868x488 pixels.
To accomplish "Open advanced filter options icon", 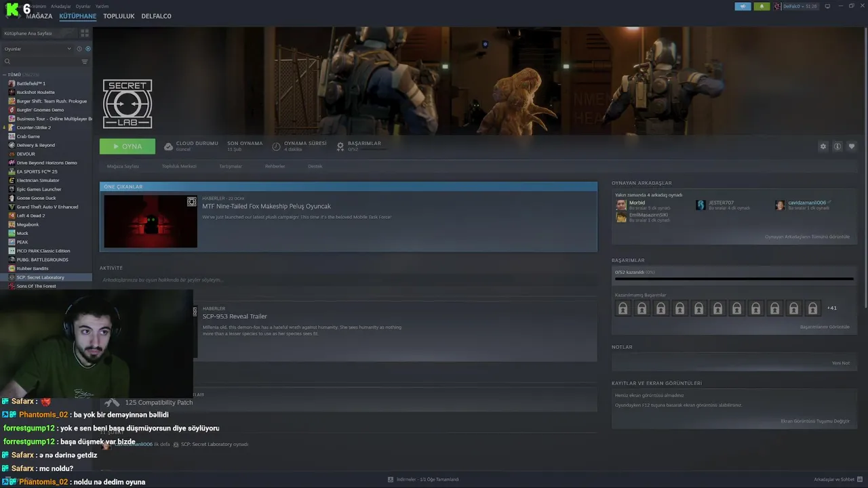I will click(85, 62).
